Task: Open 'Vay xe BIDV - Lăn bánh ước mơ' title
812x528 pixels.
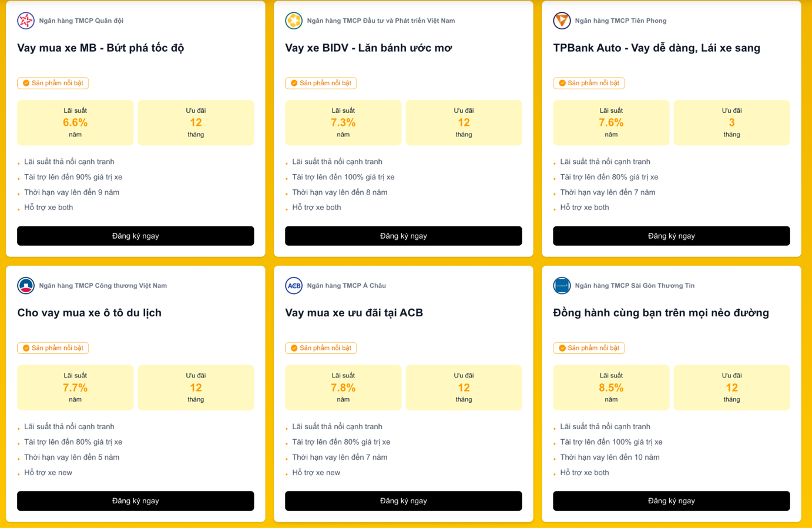Action: tap(368, 48)
